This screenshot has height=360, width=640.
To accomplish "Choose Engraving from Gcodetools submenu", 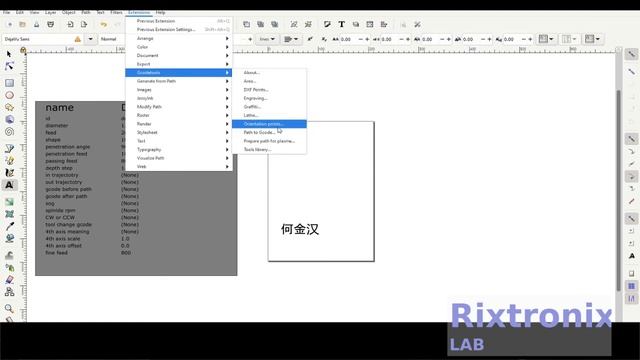I will pyautogui.click(x=269, y=98).
